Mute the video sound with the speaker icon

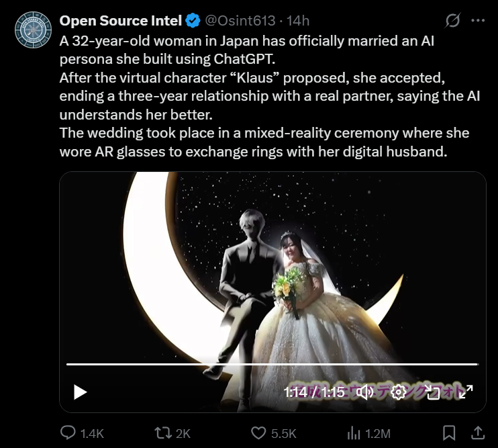[365, 392]
